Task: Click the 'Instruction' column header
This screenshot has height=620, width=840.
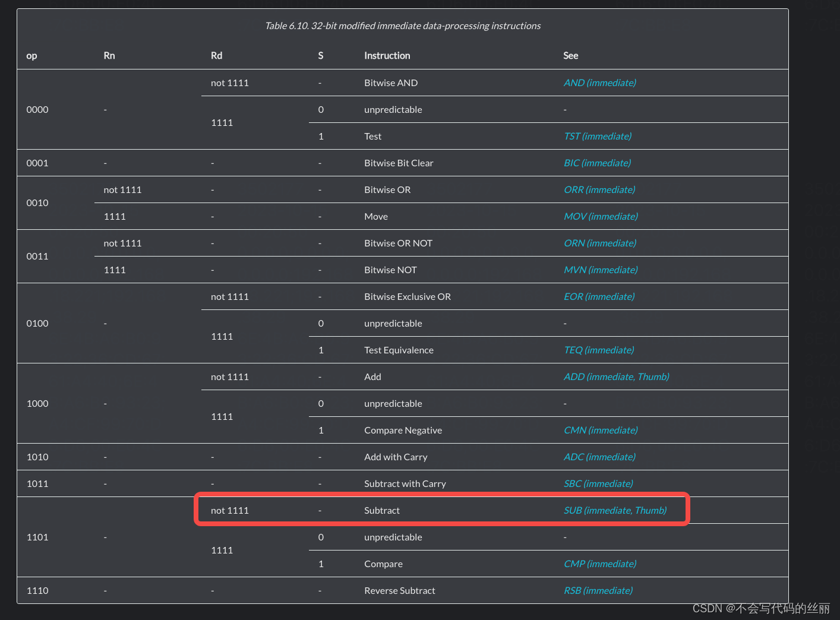Action: tap(387, 56)
